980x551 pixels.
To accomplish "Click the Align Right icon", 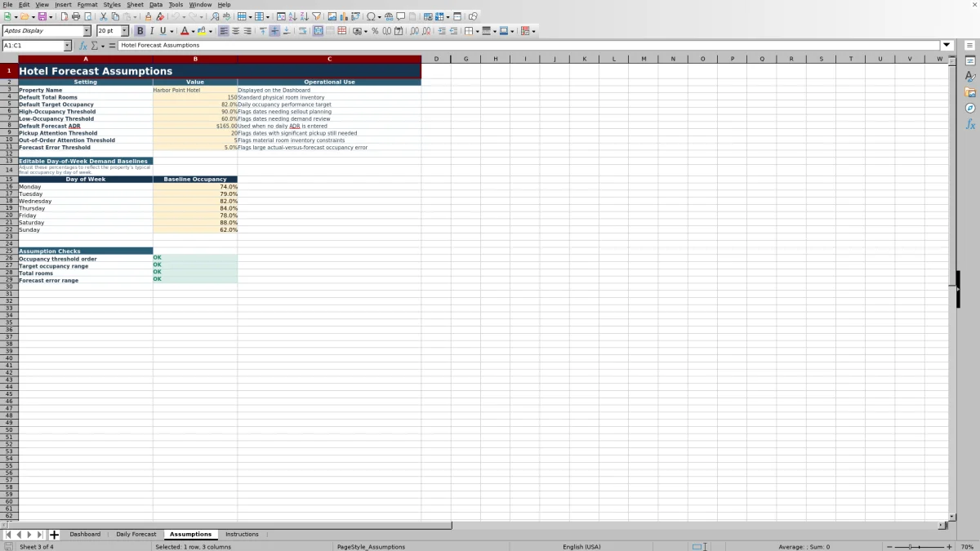I will (247, 31).
